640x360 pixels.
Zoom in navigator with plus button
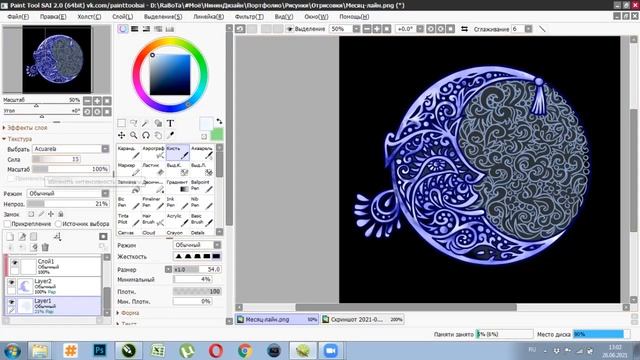97,100
